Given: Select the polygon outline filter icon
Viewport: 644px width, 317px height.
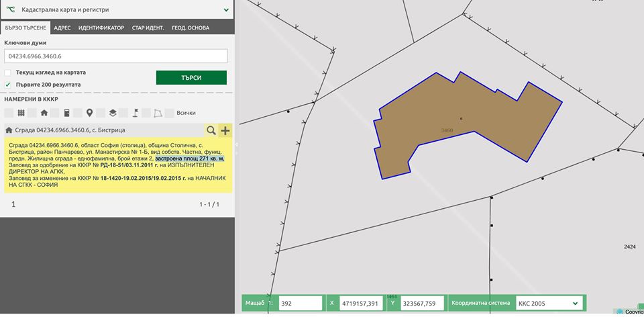Looking at the screenshot, I should pos(158,113).
